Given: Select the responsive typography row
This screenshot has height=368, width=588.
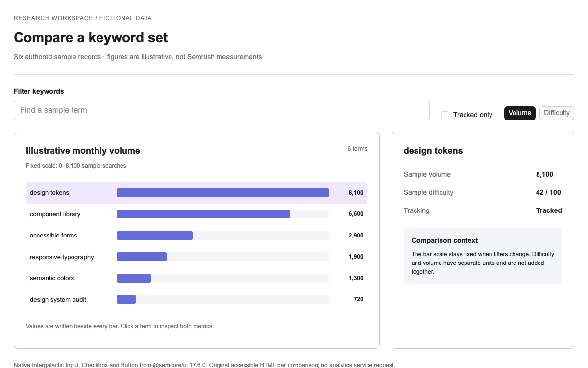Looking at the screenshot, I should click(196, 257).
